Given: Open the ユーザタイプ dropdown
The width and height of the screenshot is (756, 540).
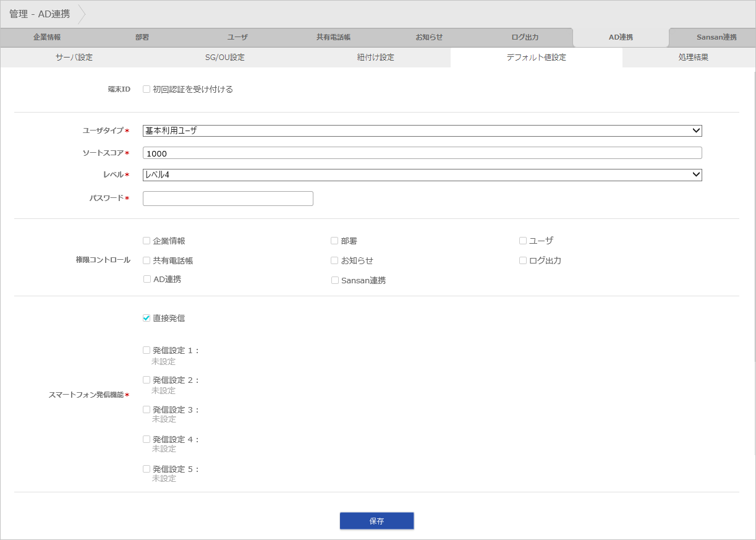Looking at the screenshot, I should pos(422,131).
